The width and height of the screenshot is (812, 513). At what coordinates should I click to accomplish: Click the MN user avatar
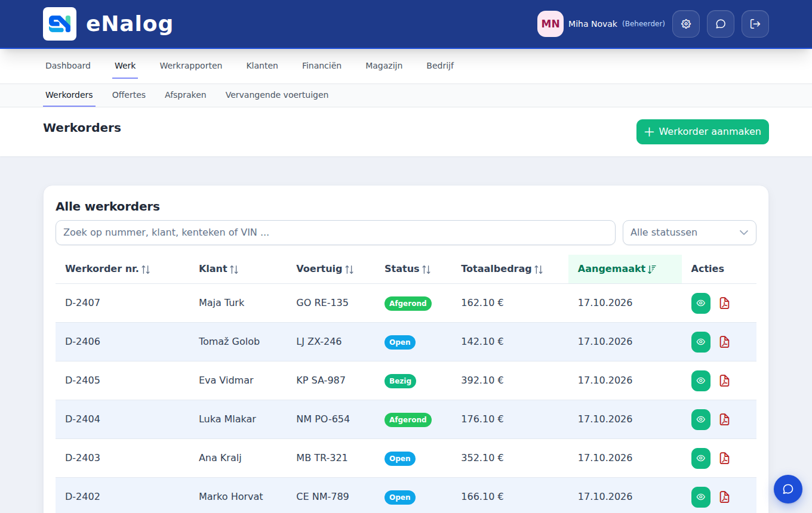click(550, 24)
